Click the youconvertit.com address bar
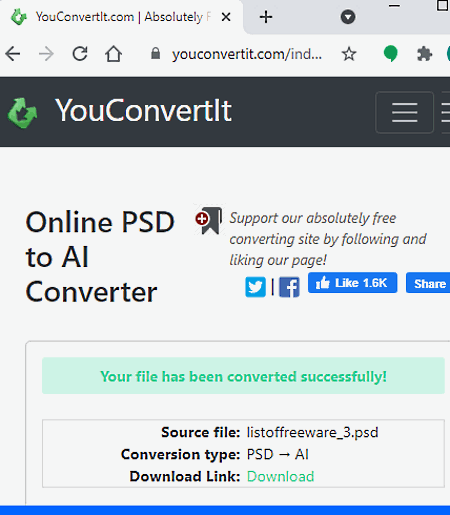 pyautogui.click(x=247, y=54)
